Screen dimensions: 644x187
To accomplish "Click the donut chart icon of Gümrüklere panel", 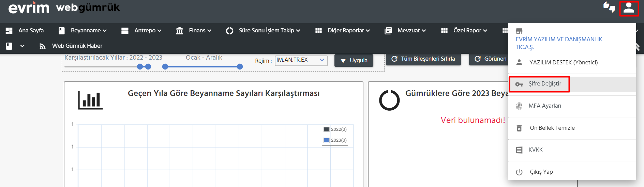I will tap(389, 100).
